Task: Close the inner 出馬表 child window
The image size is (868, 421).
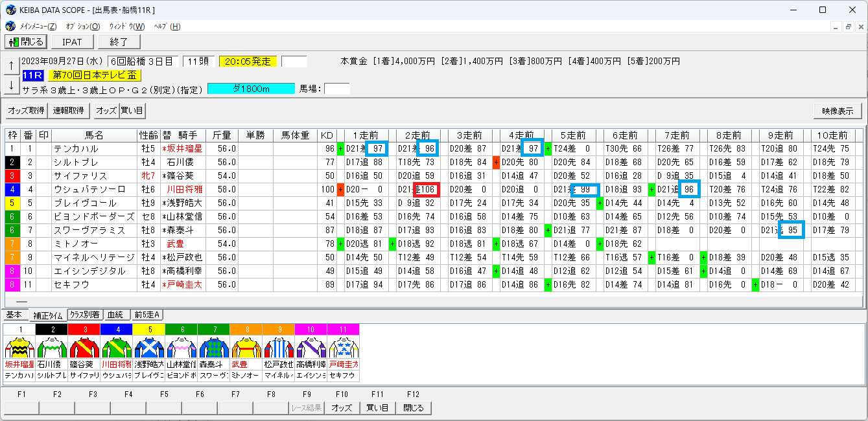Action: coord(860,27)
